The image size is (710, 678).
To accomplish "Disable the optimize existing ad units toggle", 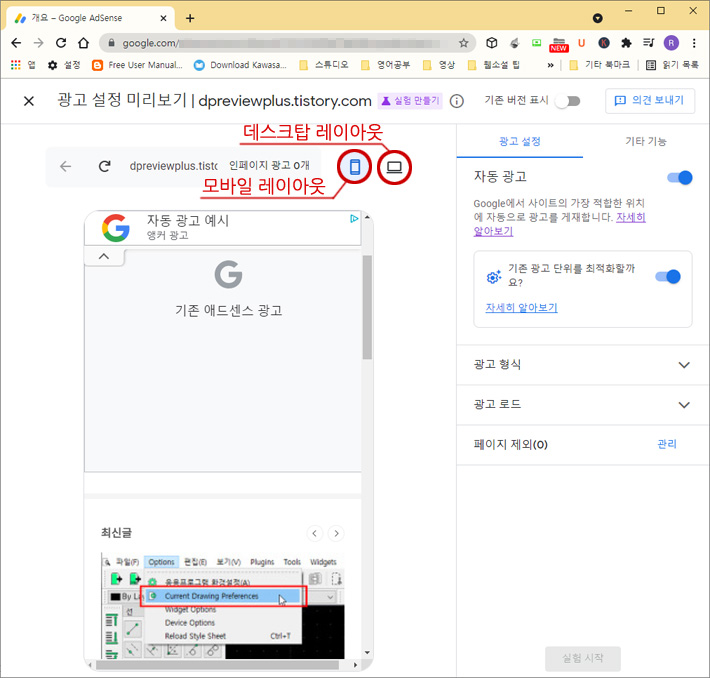I will pyautogui.click(x=668, y=276).
